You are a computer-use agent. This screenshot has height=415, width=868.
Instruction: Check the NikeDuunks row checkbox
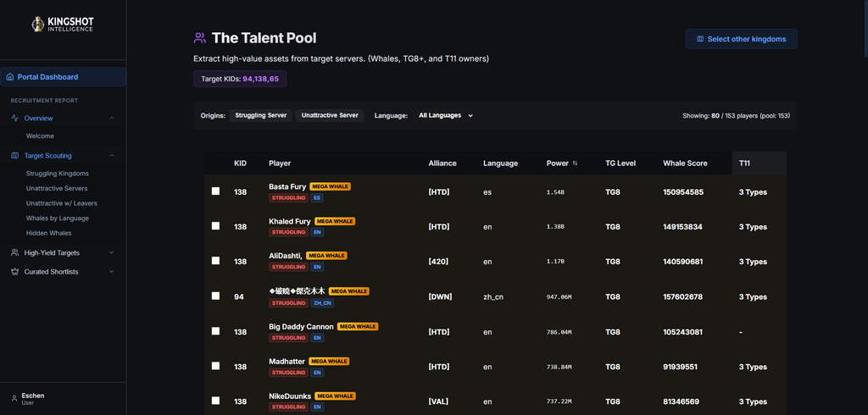215,401
